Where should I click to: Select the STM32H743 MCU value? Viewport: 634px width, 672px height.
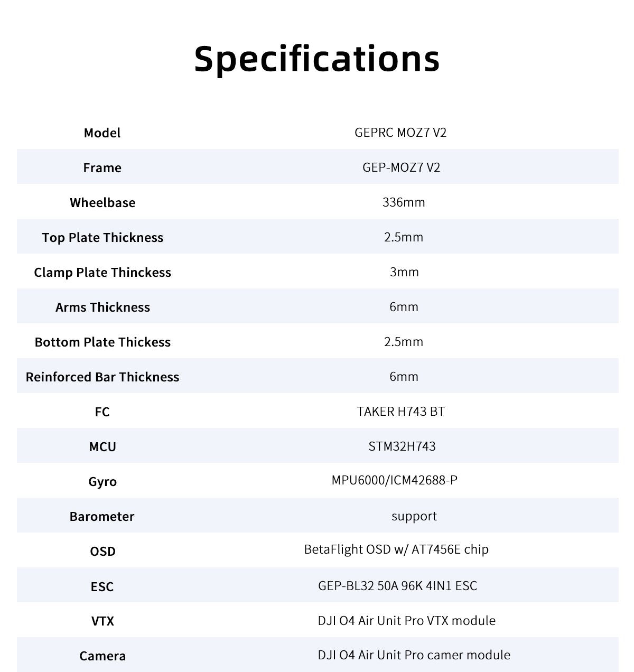pos(402,446)
